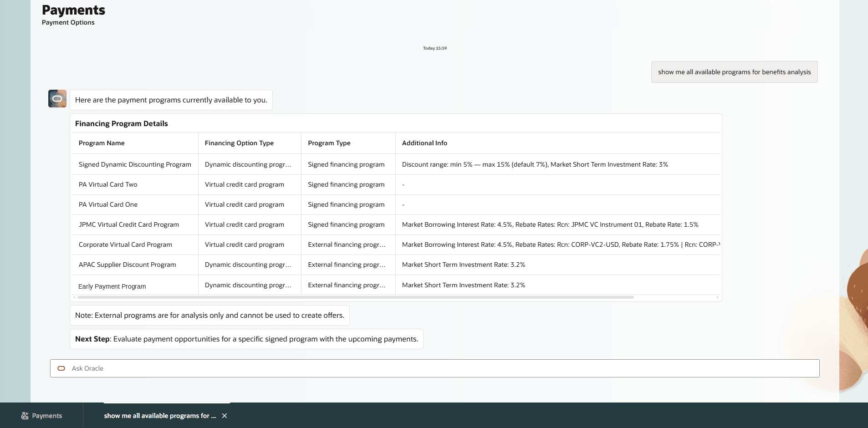
Task: Select the JPMC Virtual Credit Card Program cell
Action: [135, 224]
